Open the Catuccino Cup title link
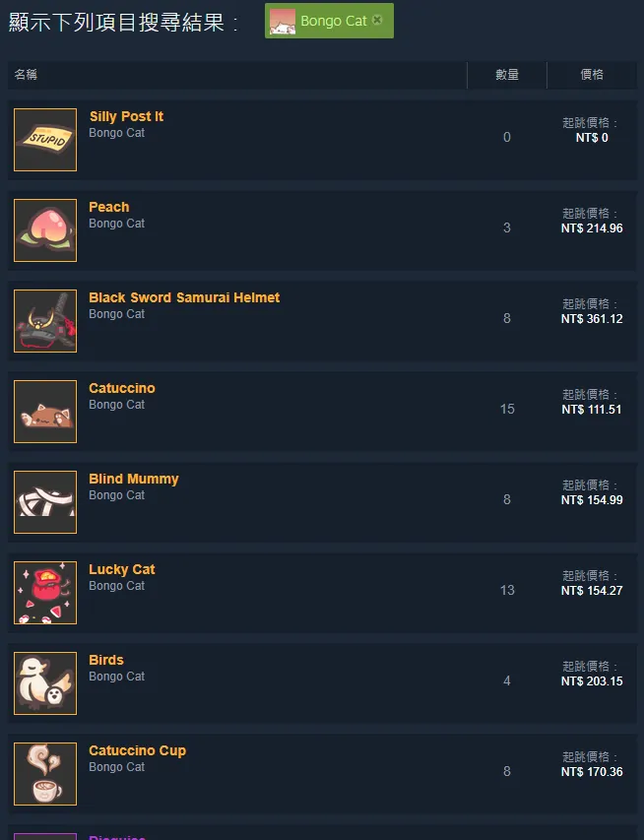The image size is (644, 840). (137, 750)
